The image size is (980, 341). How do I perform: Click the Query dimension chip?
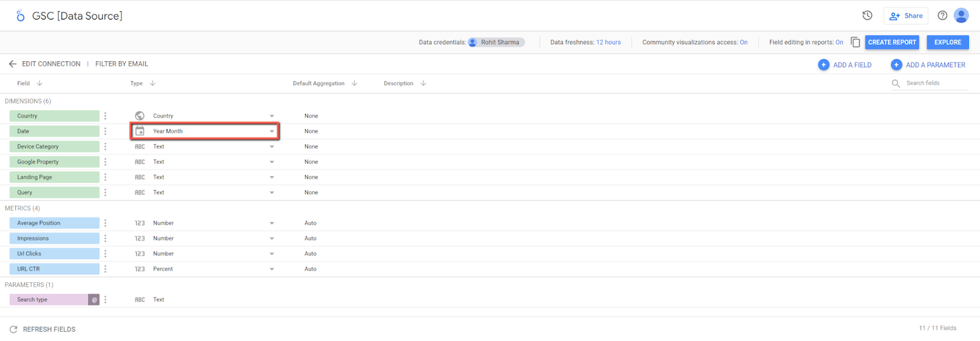[55, 192]
